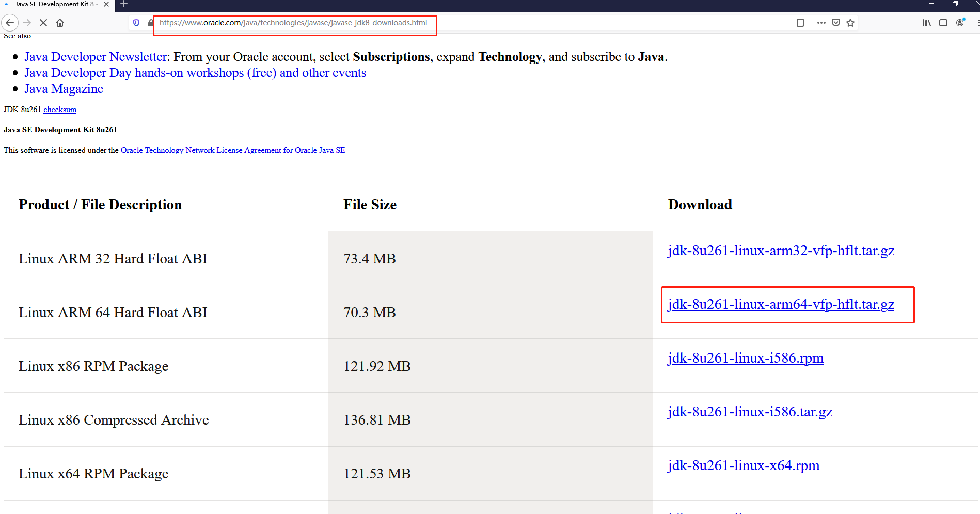Click the 'Download' column header
The height and width of the screenshot is (514, 980).
pos(700,205)
